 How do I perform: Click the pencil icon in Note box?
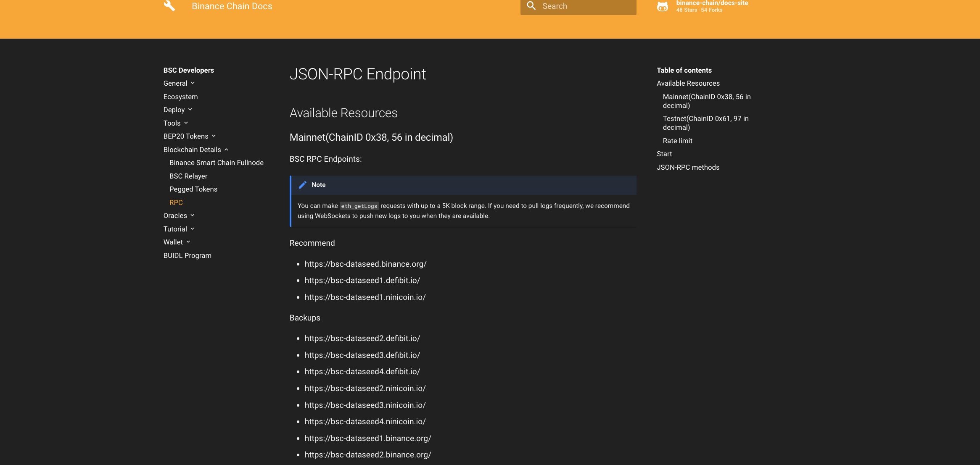click(302, 185)
